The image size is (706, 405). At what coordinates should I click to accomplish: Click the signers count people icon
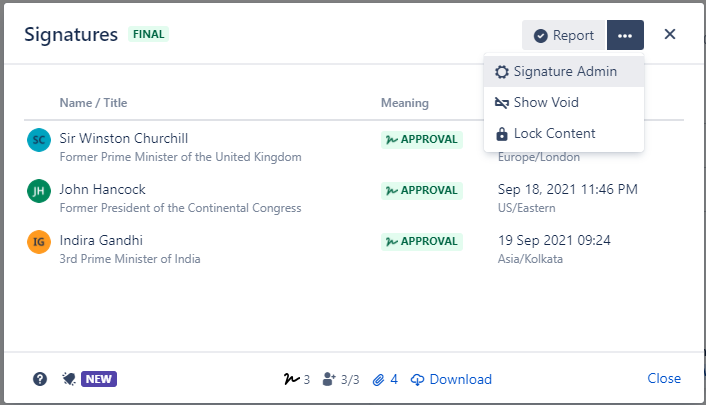[328, 379]
